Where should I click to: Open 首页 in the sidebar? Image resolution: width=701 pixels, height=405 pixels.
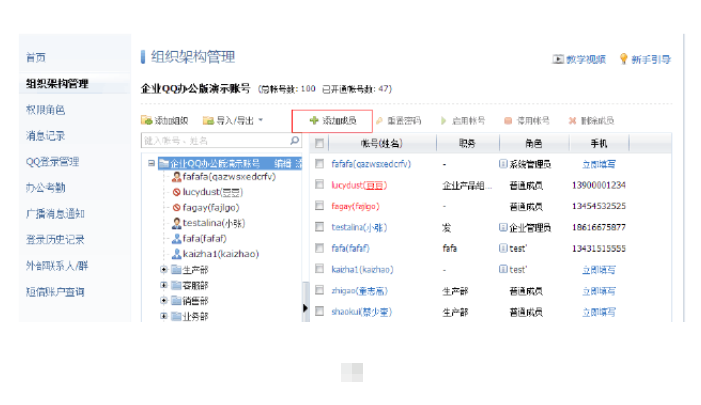point(36,57)
